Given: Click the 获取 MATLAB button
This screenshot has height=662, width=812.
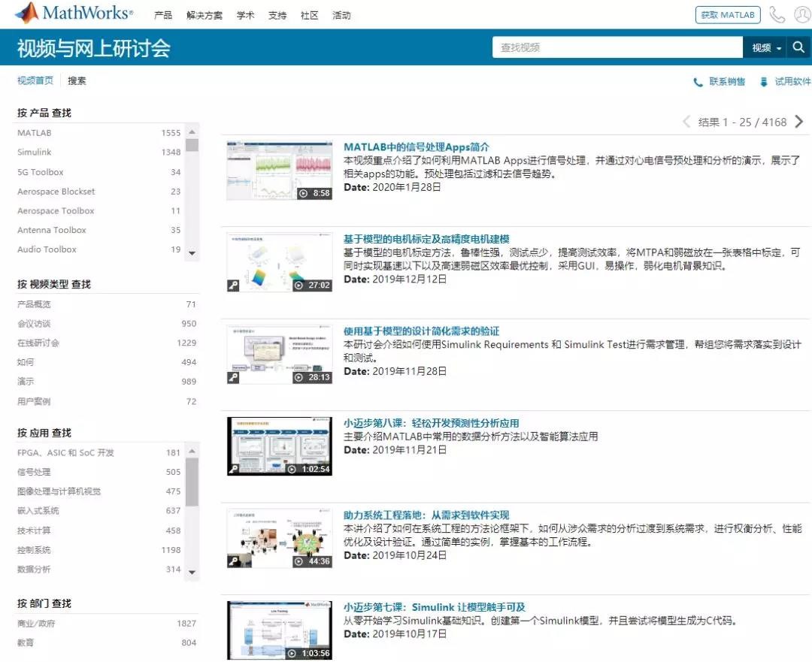Looking at the screenshot, I should (x=728, y=15).
